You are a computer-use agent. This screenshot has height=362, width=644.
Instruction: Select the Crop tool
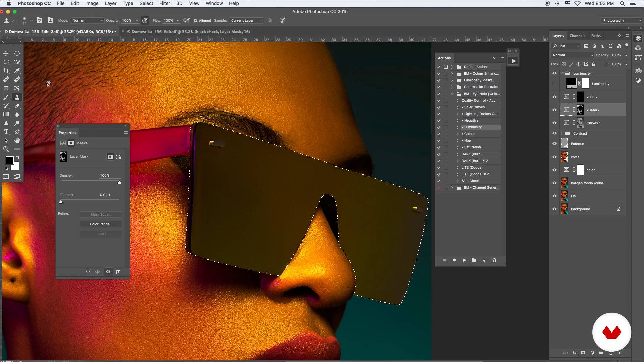6,71
